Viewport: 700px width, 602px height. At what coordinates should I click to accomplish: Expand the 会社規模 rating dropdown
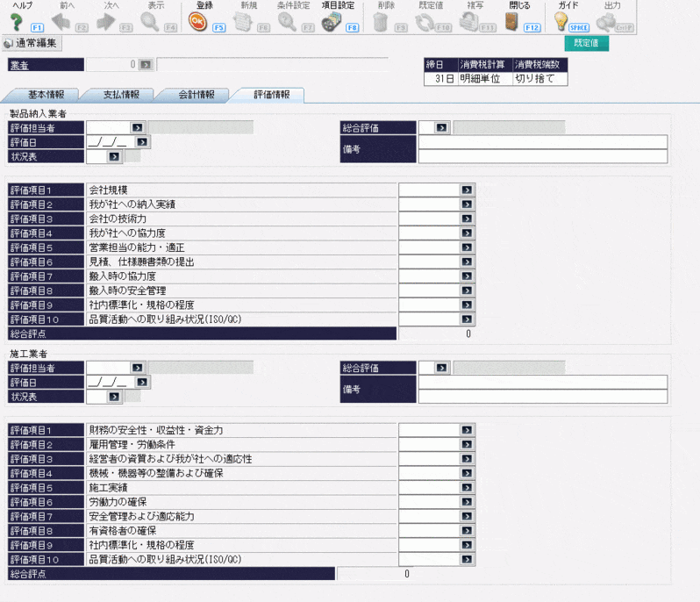pyautogui.click(x=467, y=189)
